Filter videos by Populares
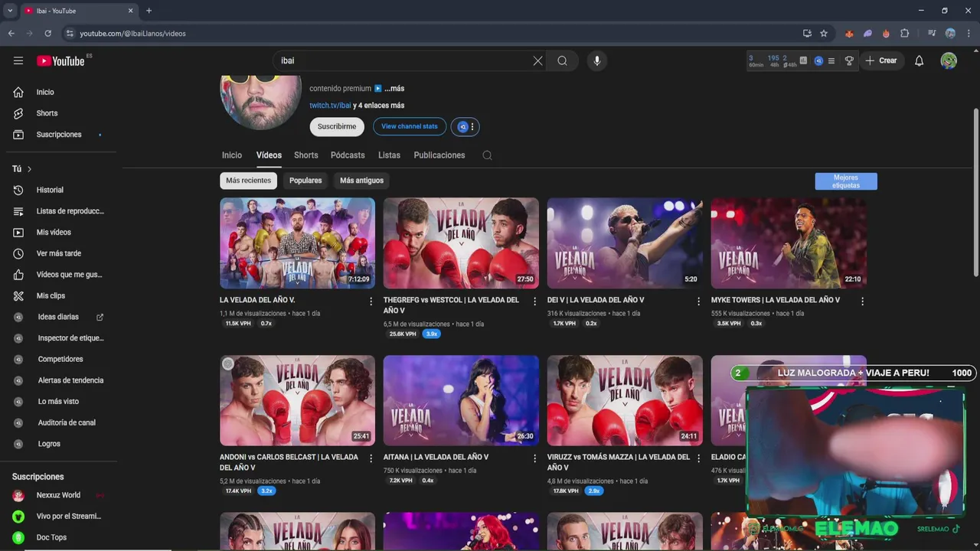980x551 pixels. 305,181
